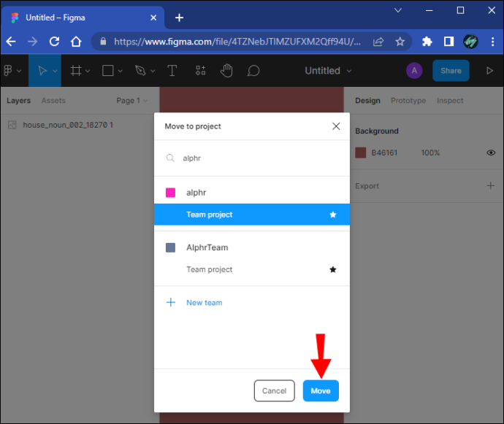The image size is (504, 424).
Task: Select the Frame tool
Action: click(76, 70)
